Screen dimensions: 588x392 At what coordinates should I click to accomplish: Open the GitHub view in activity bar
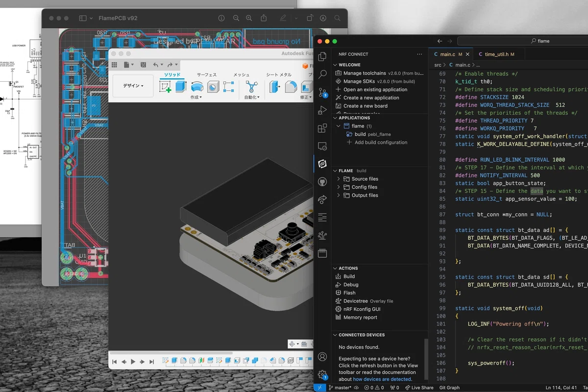322,182
